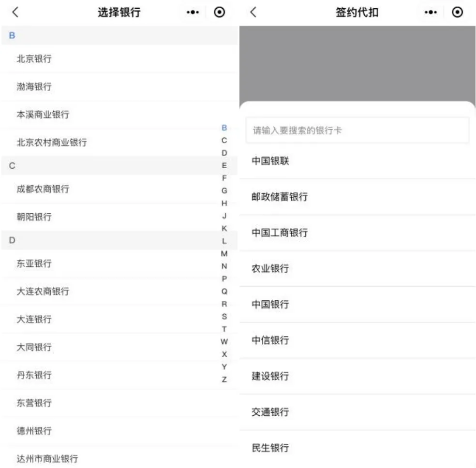
Task: Open the more options menu on the 签约代扣 page
Action: (430, 12)
